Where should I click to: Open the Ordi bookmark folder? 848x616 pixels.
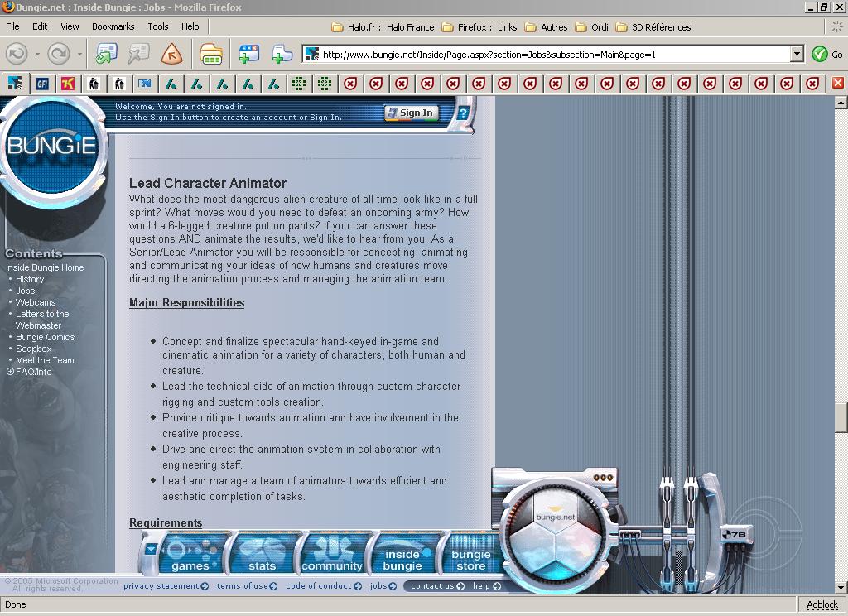(591, 27)
